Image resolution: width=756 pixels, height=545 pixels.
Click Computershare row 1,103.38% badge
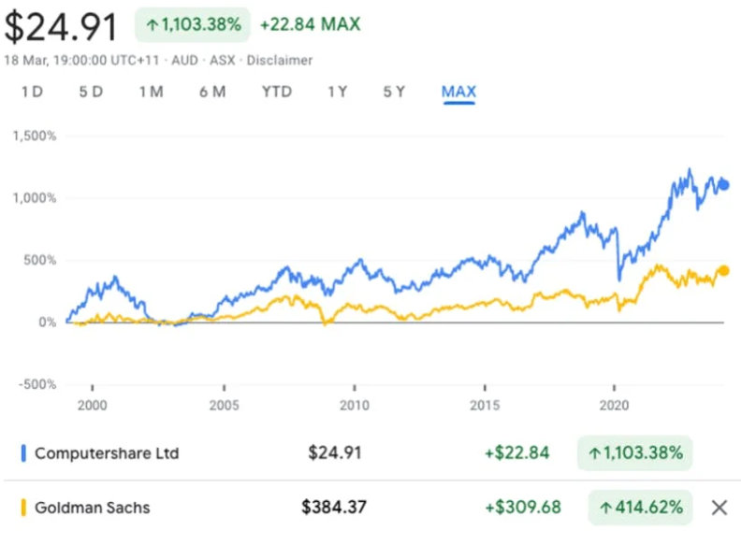(x=635, y=453)
